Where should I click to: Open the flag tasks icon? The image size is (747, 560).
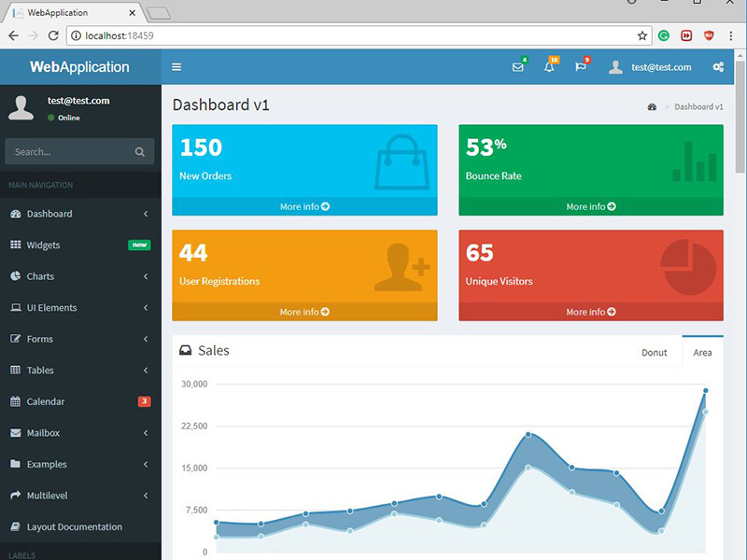click(580, 67)
